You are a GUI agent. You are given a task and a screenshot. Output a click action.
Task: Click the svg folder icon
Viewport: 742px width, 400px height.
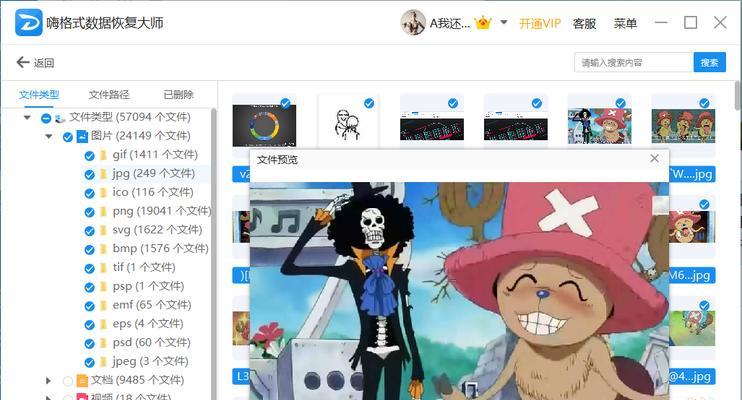pyautogui.click(x=103, y=231)
